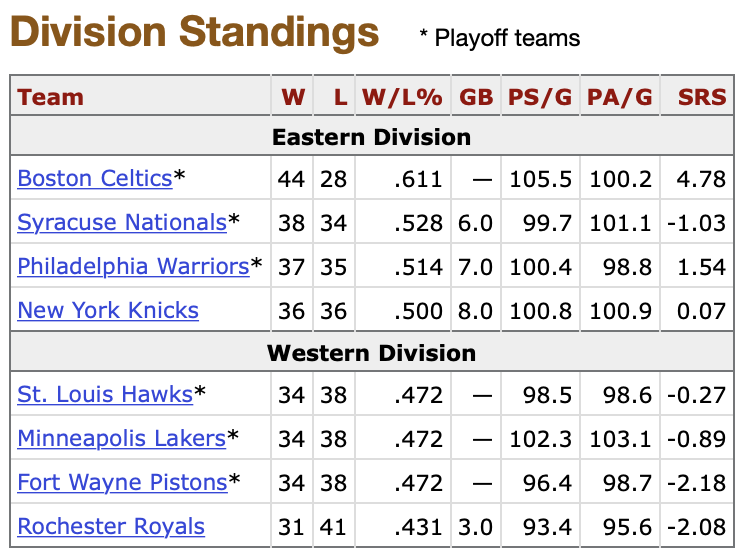Open the Fort Wayne Pistons page
Viewport: 742px width, 554px height.
122,483
